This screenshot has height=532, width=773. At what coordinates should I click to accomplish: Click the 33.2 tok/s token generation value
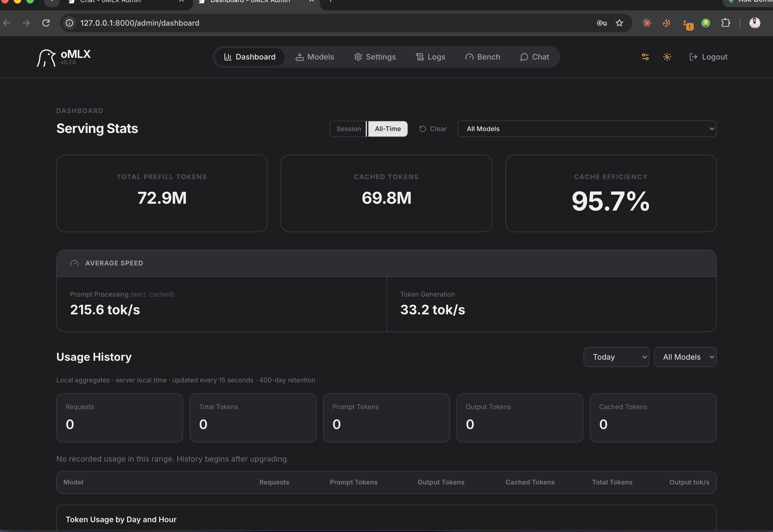(432, 310)
